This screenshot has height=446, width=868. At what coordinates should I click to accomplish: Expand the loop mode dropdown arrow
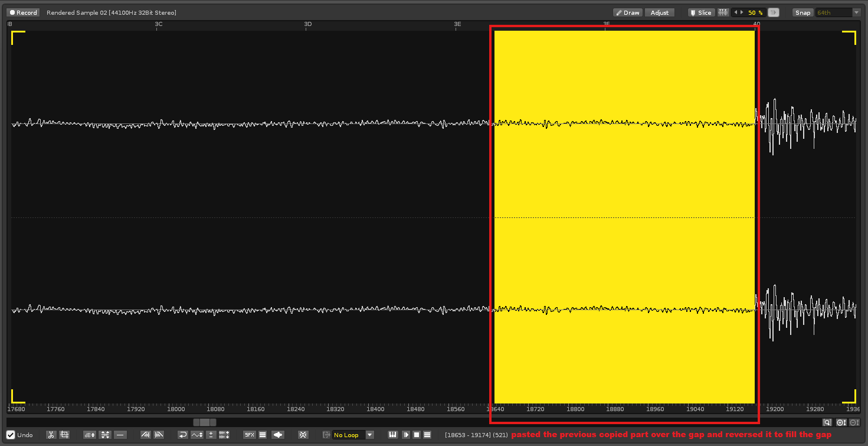[370, 435]
